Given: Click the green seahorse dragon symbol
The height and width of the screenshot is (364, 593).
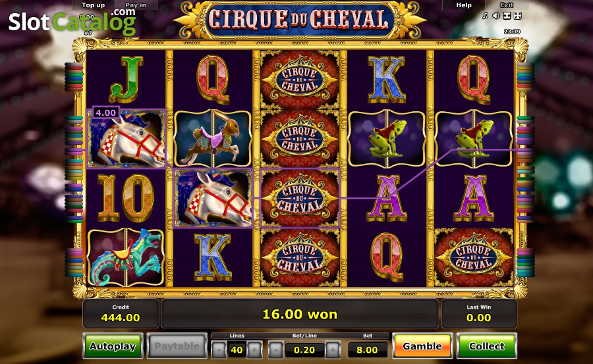Looking at the screenshot, I should point(126,257).
